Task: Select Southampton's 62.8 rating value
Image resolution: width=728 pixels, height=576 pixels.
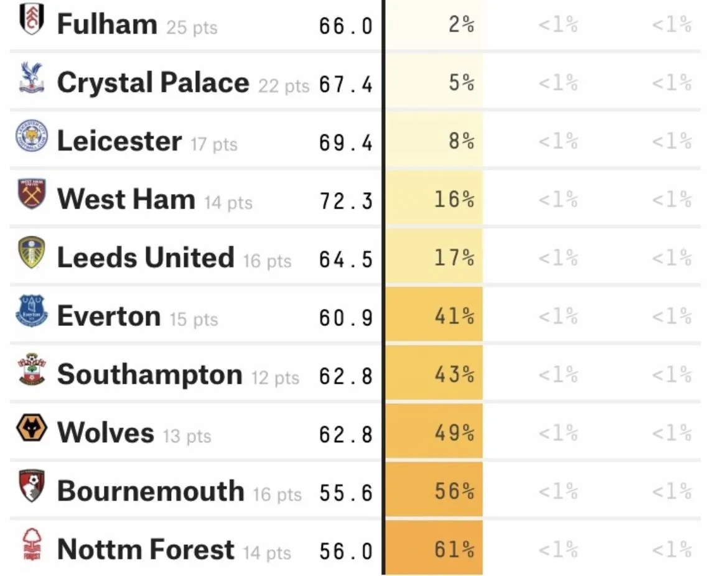Action: point(345,376)
